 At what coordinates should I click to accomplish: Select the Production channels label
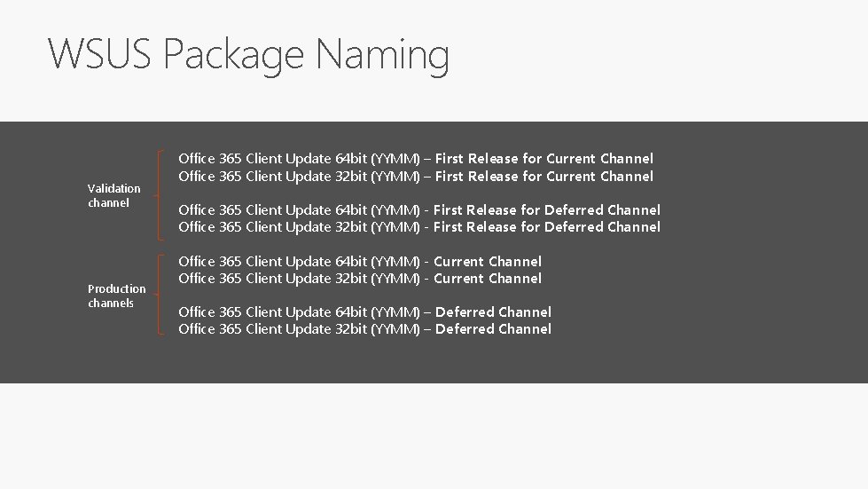[117, 296]
